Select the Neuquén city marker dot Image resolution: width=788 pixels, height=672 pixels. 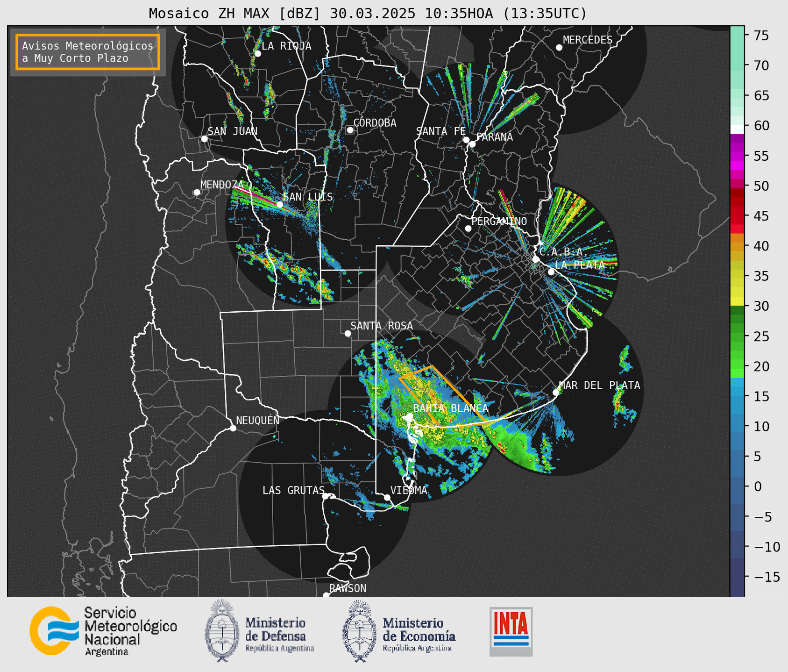click(233, 428)
